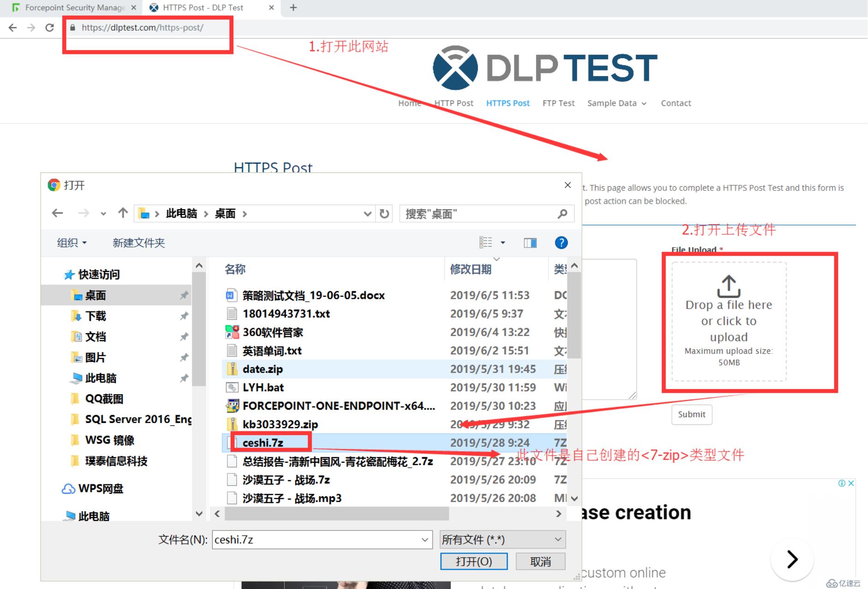Open the HTTPS Post nav link
This screenshot has height=589, width=868.
pos(508,103)
